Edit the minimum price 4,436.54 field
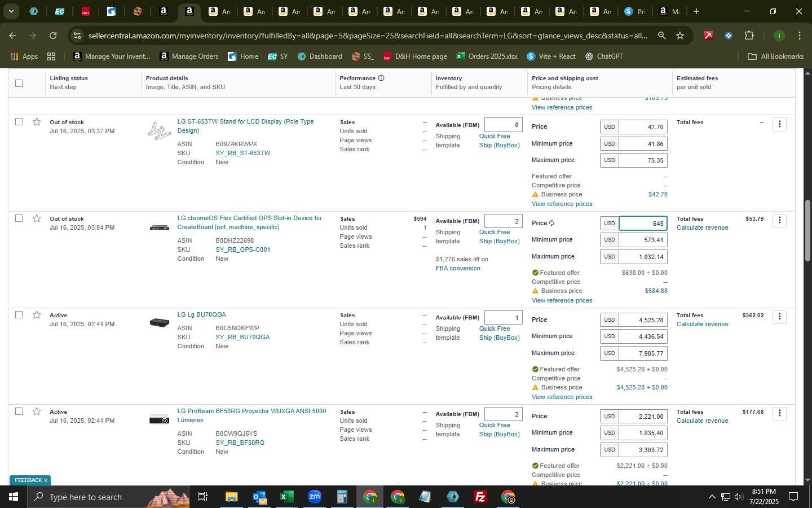 click(x=643, y=336)
